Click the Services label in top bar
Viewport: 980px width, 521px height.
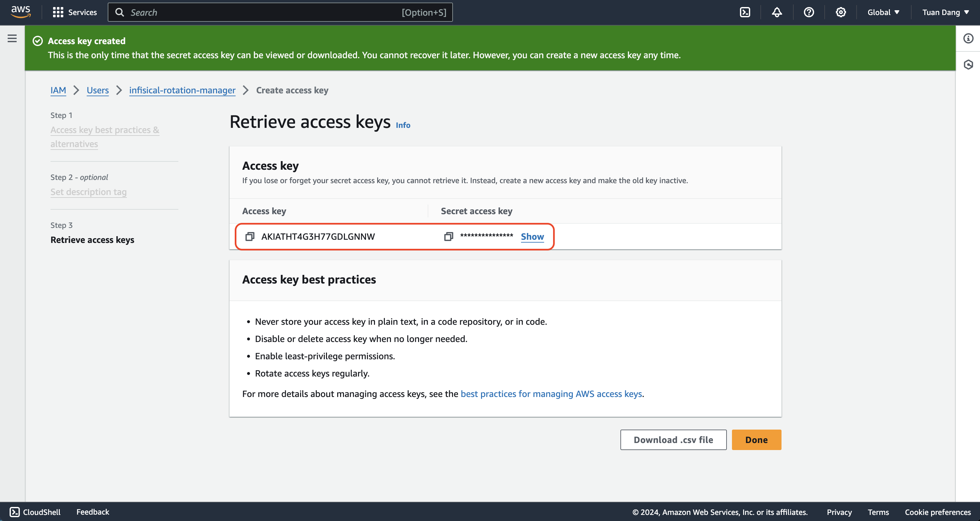tap(82, 12)
